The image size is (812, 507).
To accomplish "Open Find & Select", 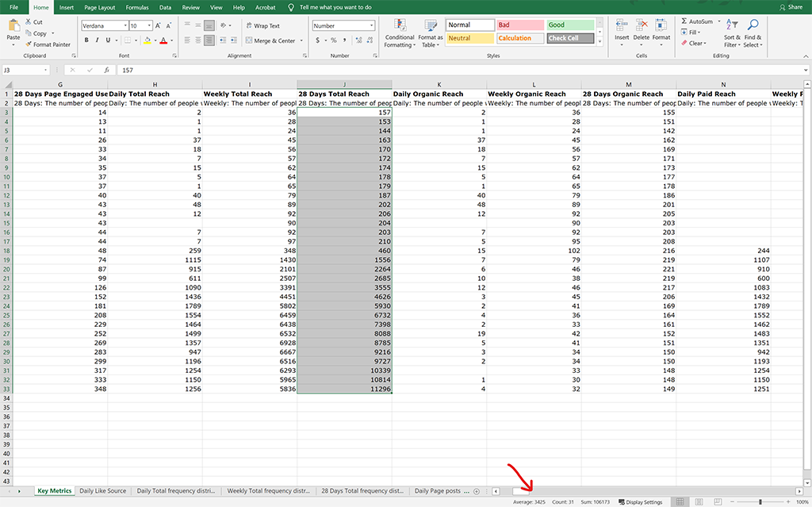I will pyautogui.click(x=753, y=33).
